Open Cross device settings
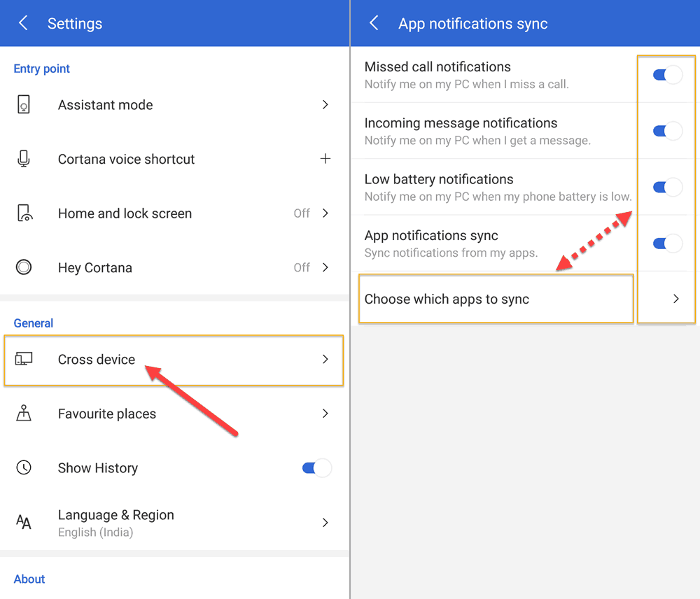The height and width of the screenshot is (599, 700). coord(174,360)
